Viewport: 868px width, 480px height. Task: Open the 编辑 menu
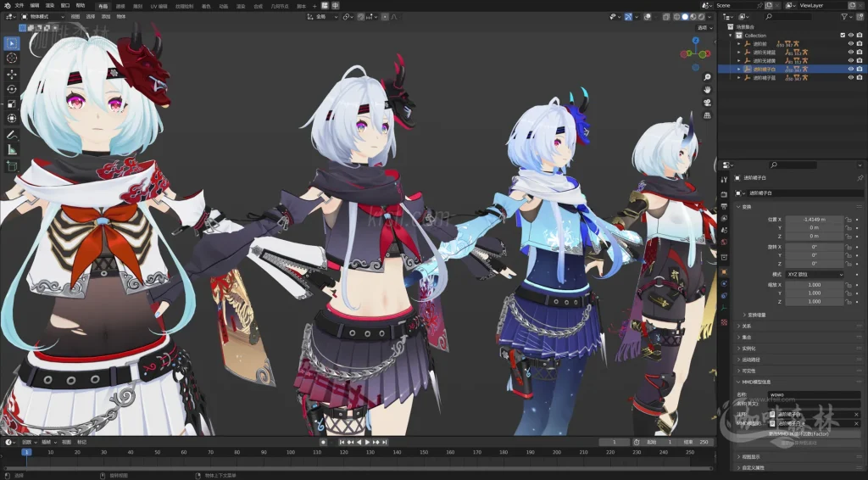[x=35, y=6]
